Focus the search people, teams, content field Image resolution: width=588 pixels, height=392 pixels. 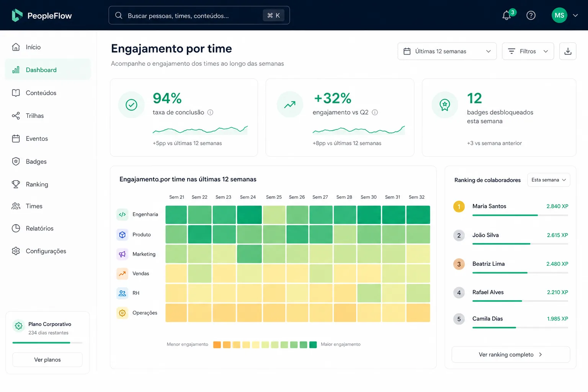[199, 15]
